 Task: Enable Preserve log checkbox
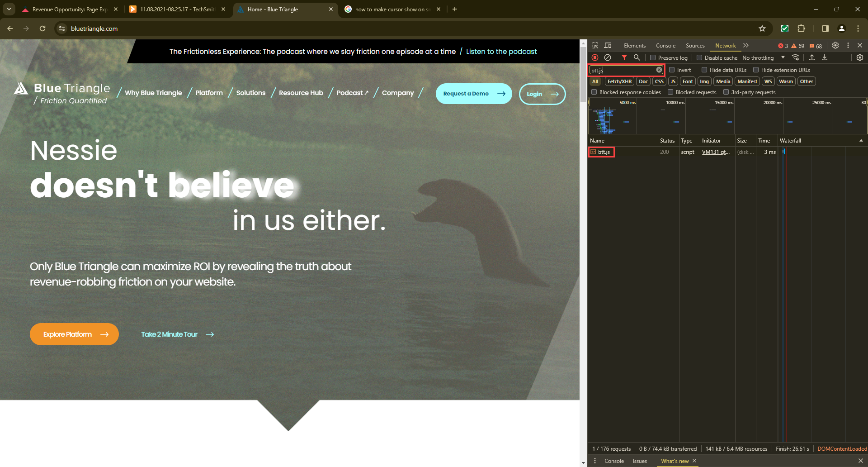click(x=653, y=57)
